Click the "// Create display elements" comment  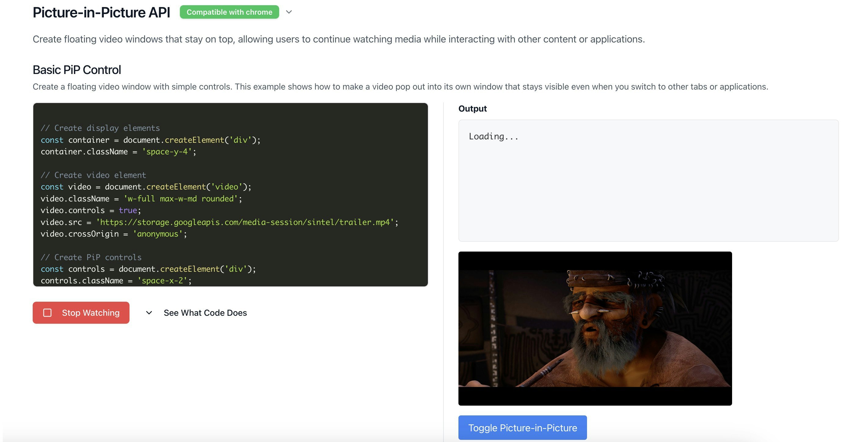[x=100, y=128]
